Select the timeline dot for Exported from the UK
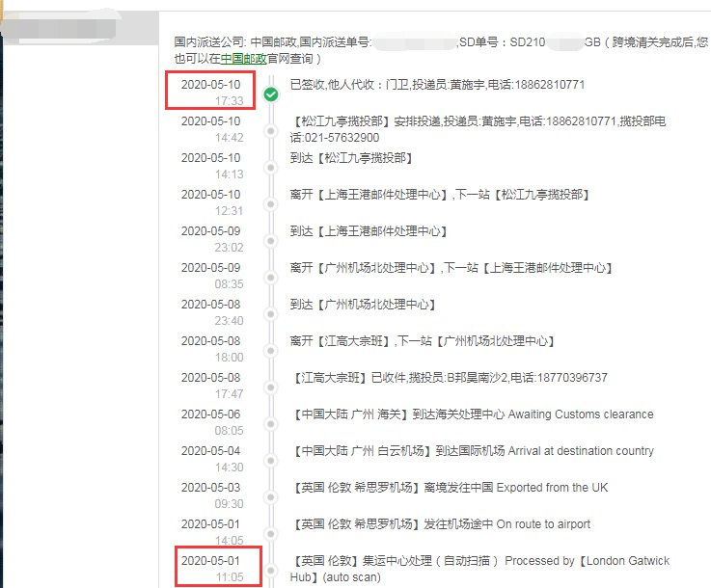The image size is (711, 588). click(x=271, y=496)
